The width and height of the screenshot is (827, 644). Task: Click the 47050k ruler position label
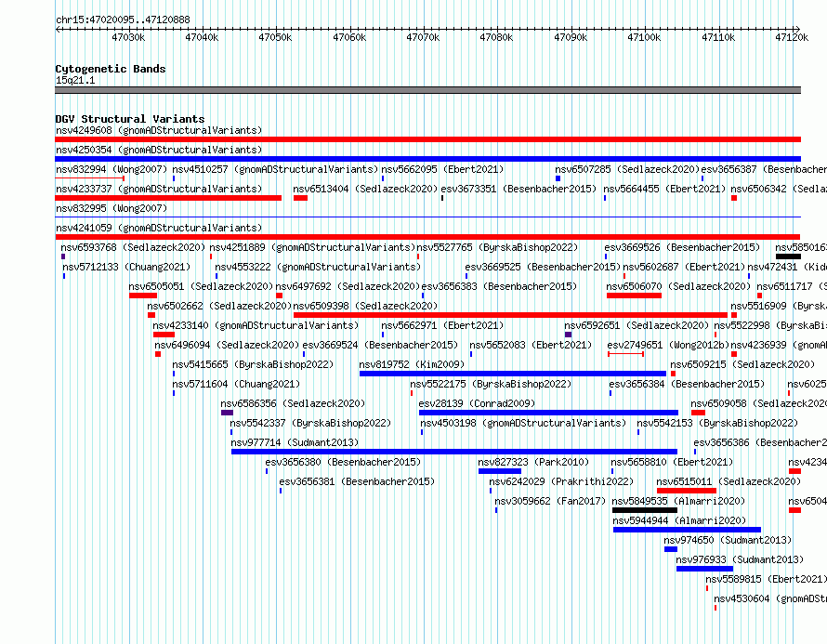(x=275, y=37)
